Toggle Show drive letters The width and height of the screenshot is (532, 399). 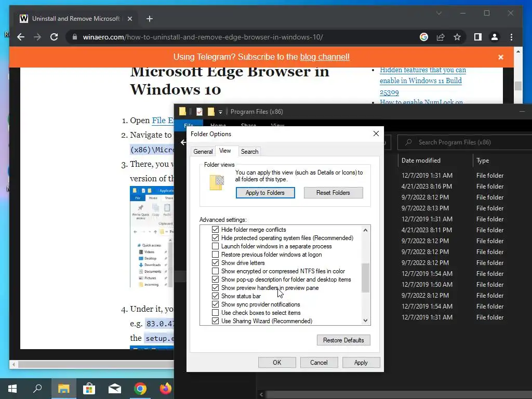point(215,262)
